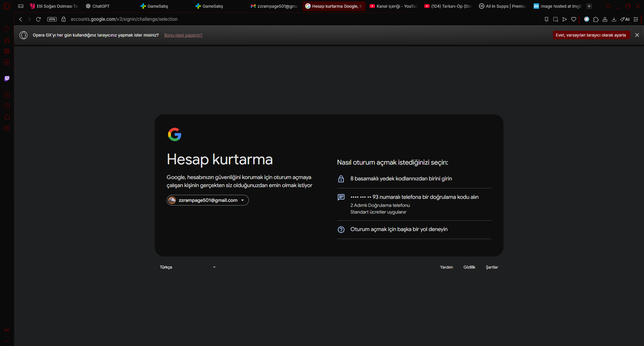Dismiss the default browser notification bar
Viewport: 644px width, 346px height.
tap(637, 35)
